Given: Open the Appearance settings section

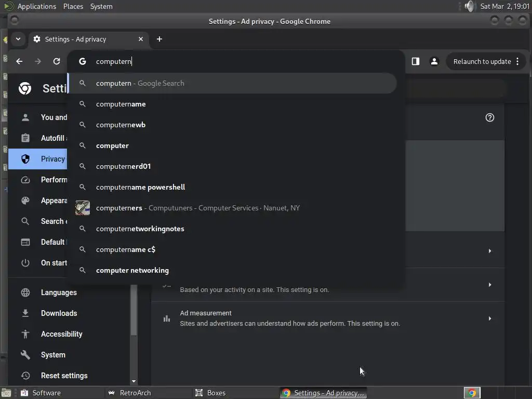Looking at the screenshot, I should [38, 201].
